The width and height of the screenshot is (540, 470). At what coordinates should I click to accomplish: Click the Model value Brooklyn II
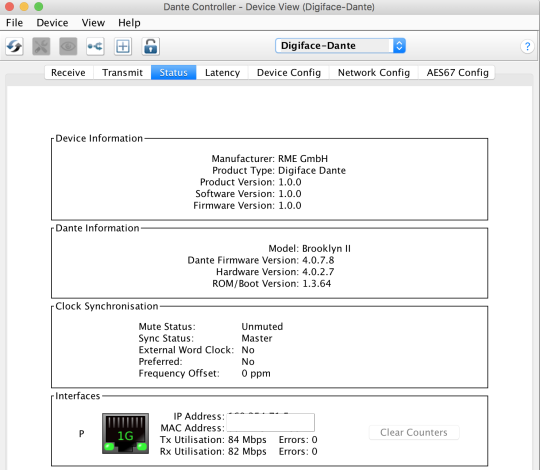click(x=326, y=249)
